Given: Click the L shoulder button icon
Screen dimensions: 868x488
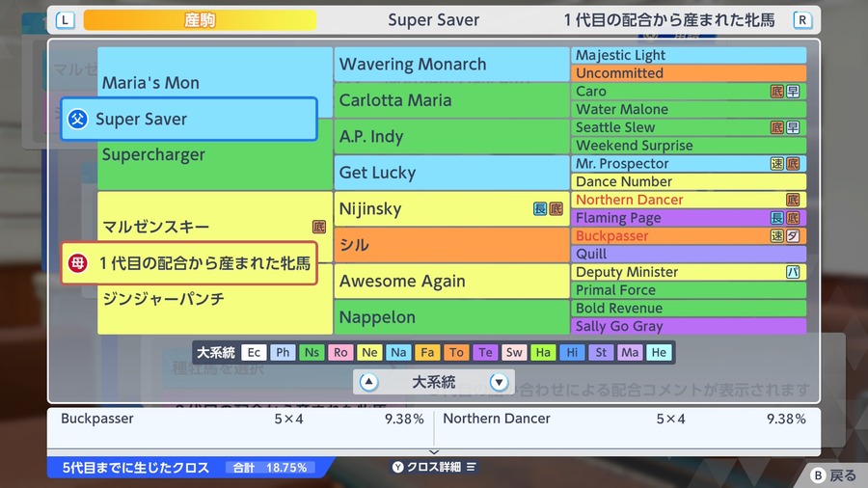Looking at the screenshot, I should point(65,20).
